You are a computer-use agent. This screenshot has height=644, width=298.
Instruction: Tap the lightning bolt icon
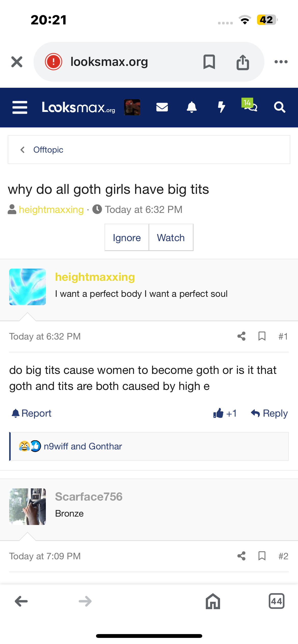(221, 107)
